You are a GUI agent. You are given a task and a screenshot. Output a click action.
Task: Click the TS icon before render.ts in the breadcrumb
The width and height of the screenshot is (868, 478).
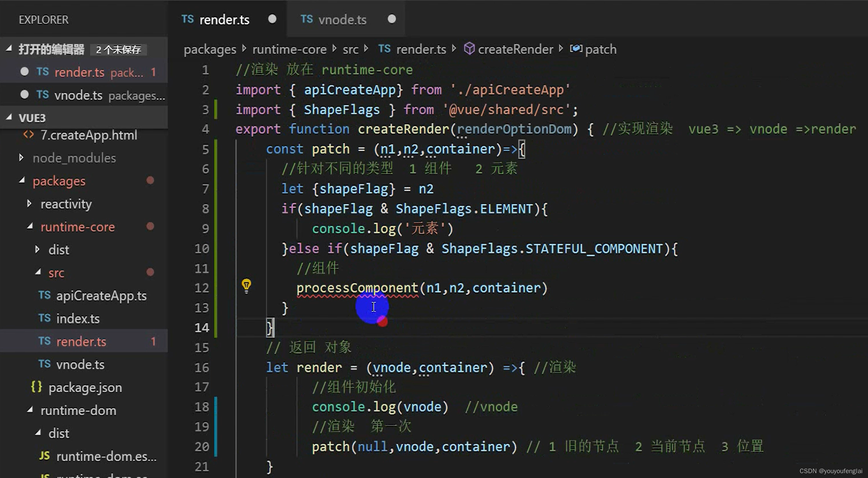point(384,49)
